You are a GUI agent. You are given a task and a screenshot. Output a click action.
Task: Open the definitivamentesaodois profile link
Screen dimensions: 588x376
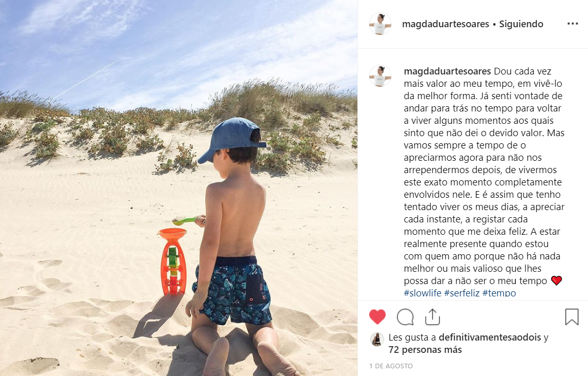[490, 337]
